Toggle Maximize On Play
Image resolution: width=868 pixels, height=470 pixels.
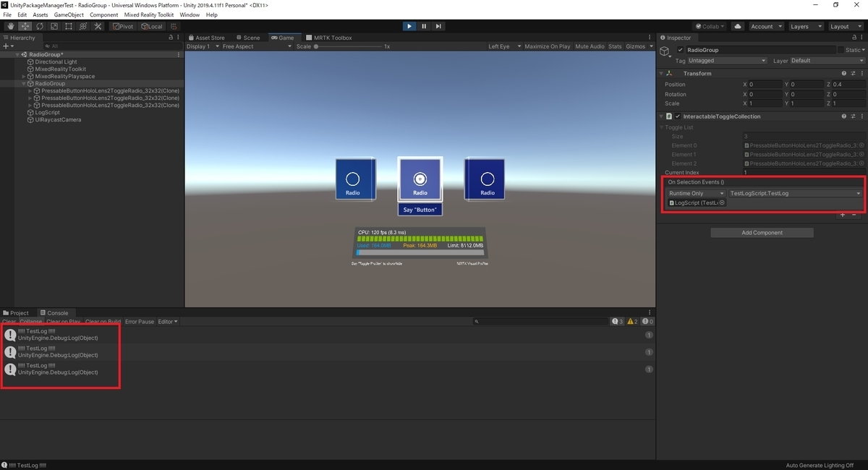(x=547, y=46)
